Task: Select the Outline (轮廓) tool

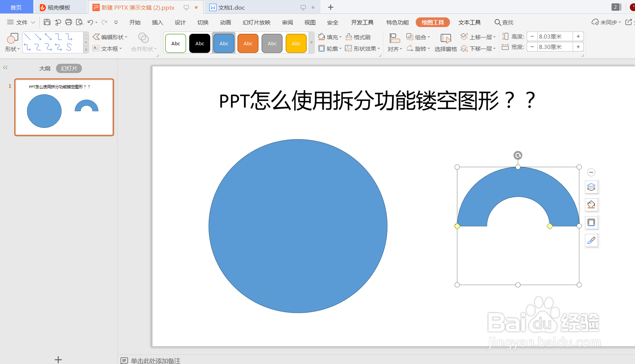Action: 329,48
